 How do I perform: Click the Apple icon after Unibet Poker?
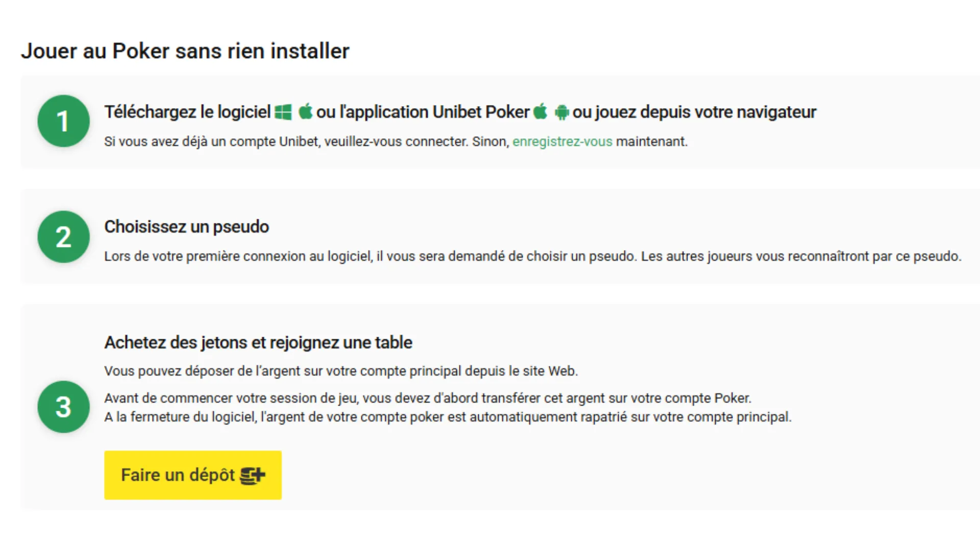click(x=540, y=111)
